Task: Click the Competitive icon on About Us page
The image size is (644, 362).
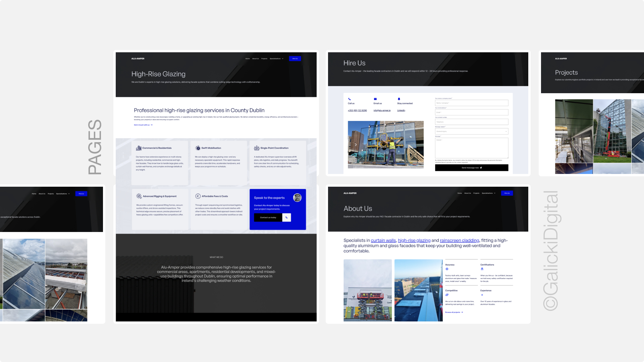Action: click(x=447, y=295)
